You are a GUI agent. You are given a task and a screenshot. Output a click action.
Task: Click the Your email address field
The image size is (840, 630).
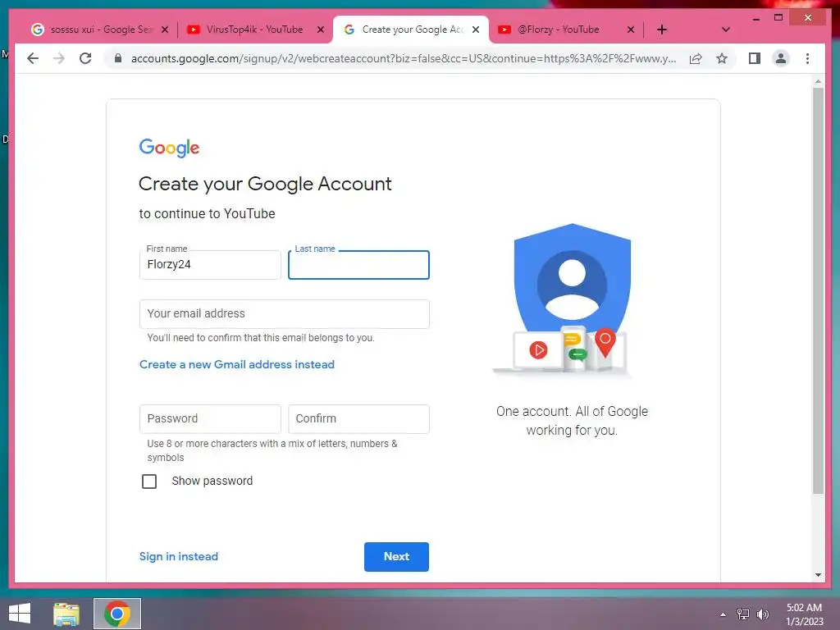tap(285, 314)
